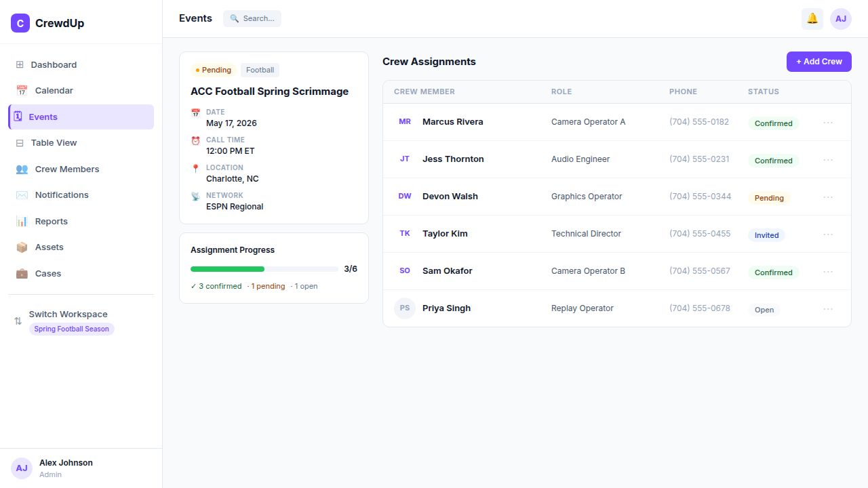
Task: Click the Table View icon in sidebar
Action: tap(20, 143)
